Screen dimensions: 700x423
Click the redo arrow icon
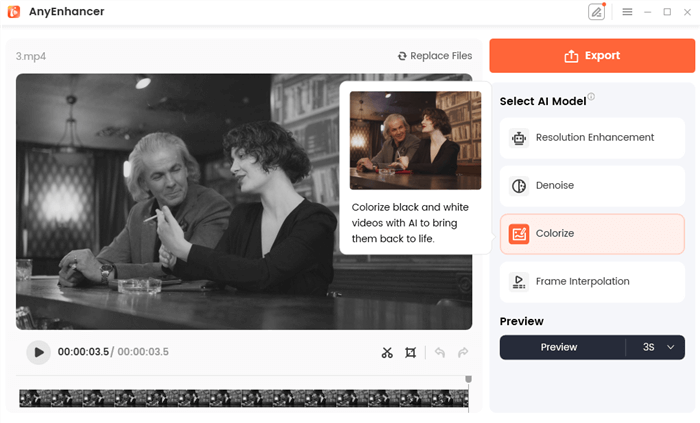[x=462, y=352]
